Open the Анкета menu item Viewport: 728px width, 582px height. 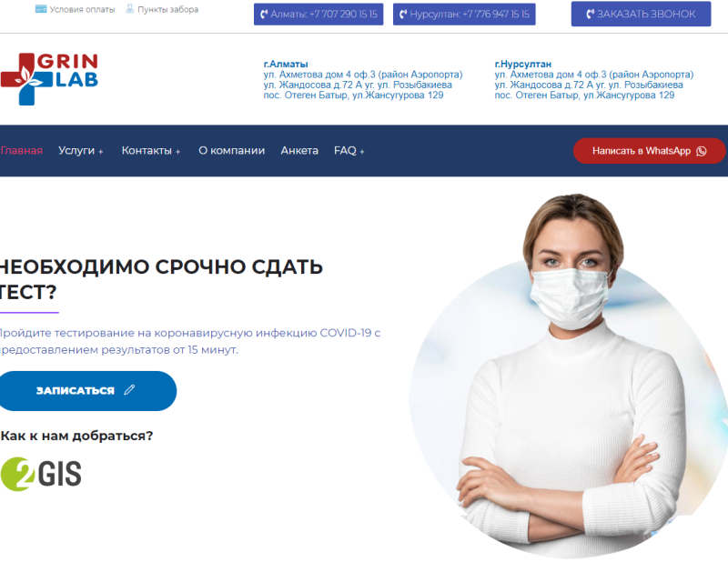299,150
